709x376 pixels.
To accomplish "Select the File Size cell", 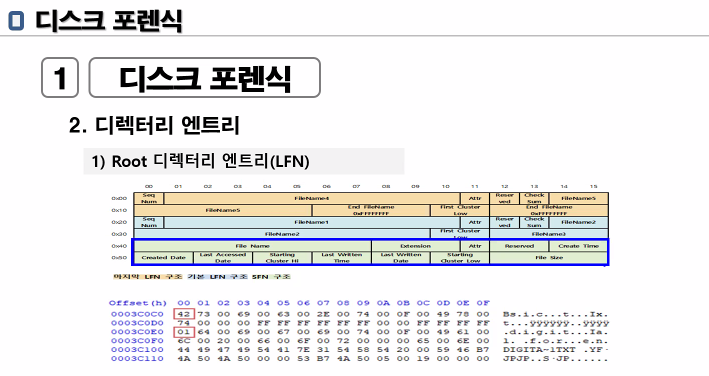I will pos(549,258).
